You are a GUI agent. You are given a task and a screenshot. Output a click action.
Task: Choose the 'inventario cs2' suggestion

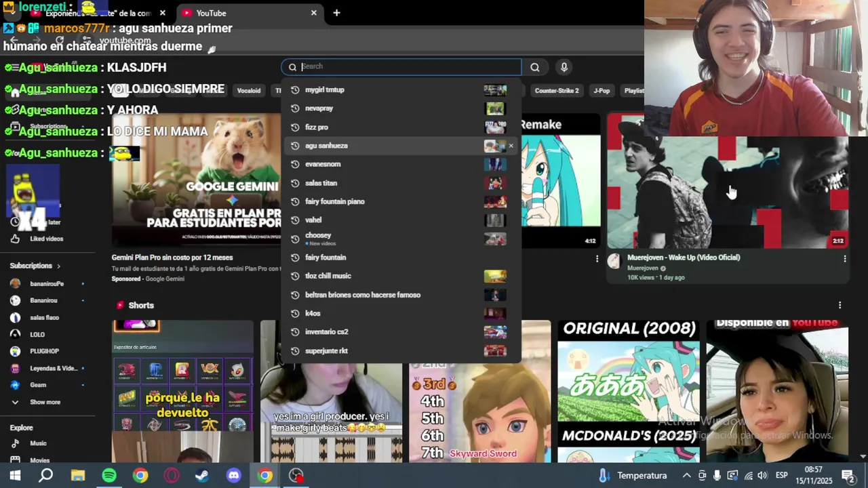400,331
